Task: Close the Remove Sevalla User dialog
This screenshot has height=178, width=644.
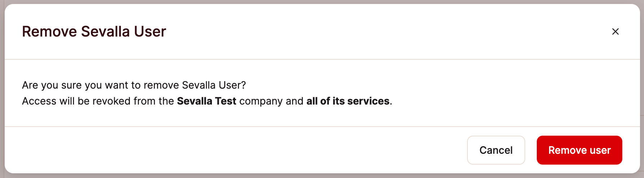Action: (x=615, y=31)
